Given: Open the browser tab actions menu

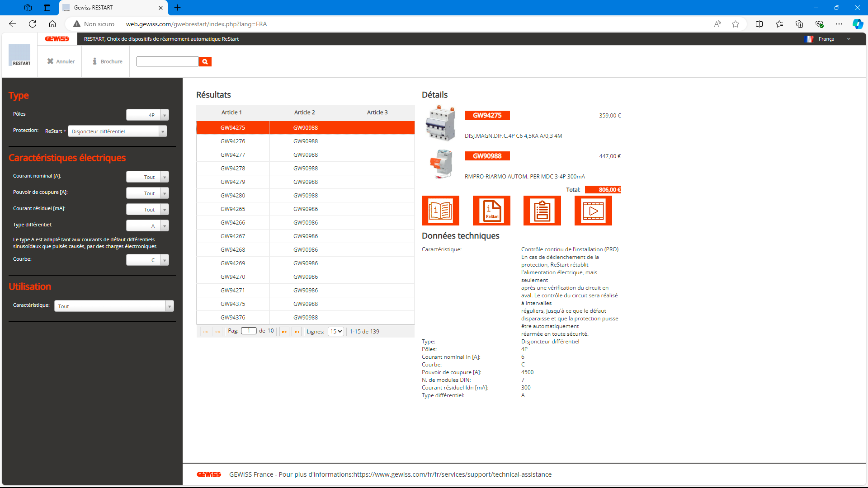Looking at the screenshot, I should 47,8.
